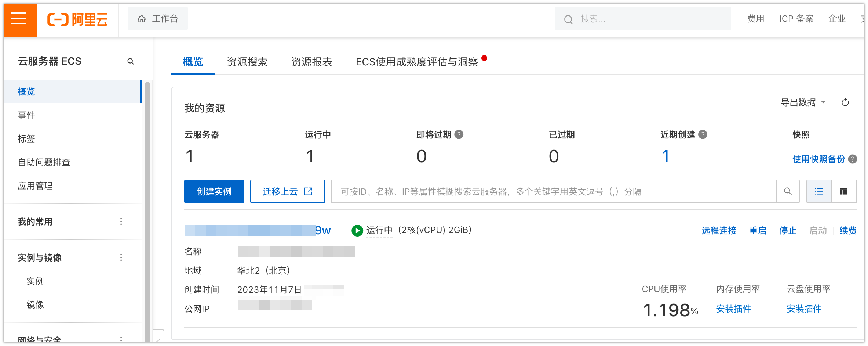Switch to the 资源搜索 tab
The width and height of the screenshot is (868, 346).
pos(247,62)
